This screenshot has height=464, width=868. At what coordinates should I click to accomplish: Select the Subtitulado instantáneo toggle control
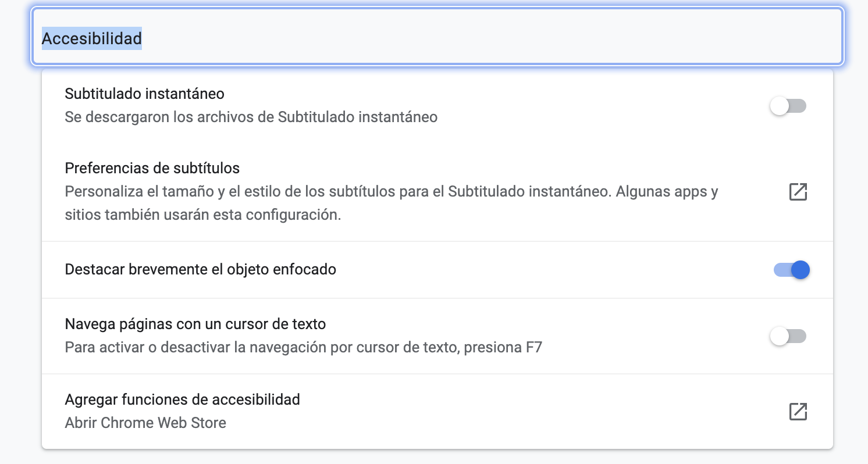788,106
